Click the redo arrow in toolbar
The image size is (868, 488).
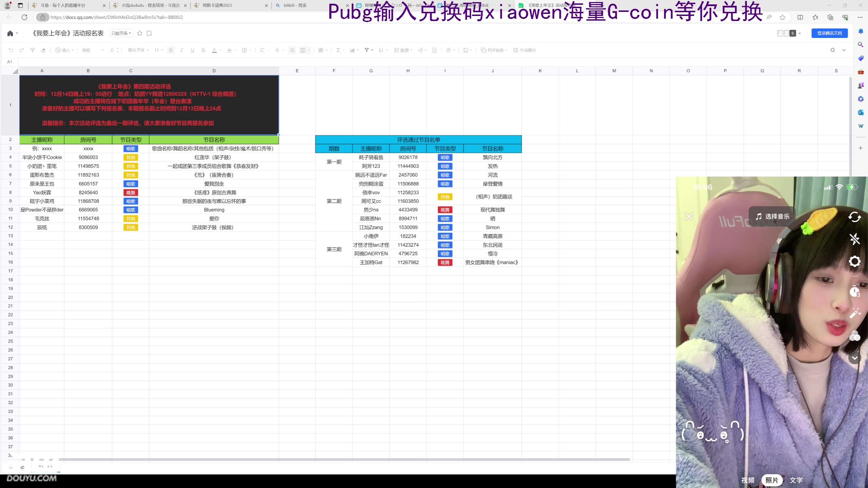click(22, 50)
